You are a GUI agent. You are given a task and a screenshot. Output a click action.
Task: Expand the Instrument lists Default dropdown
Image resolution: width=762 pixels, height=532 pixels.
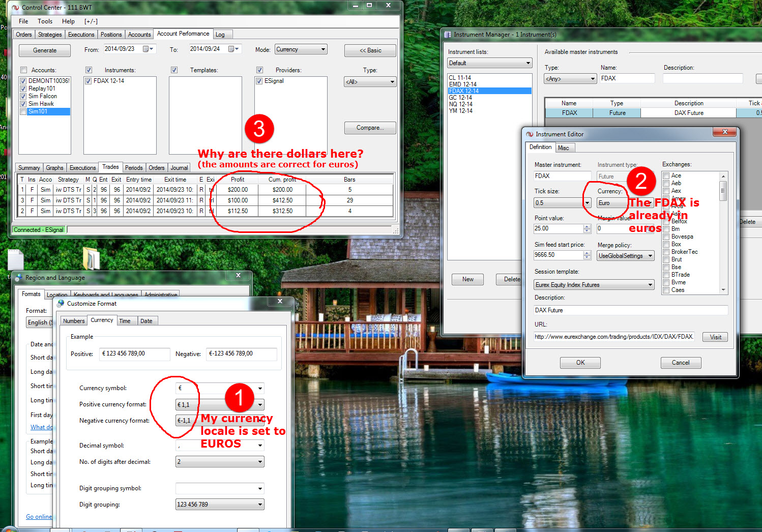pos(490,63)
